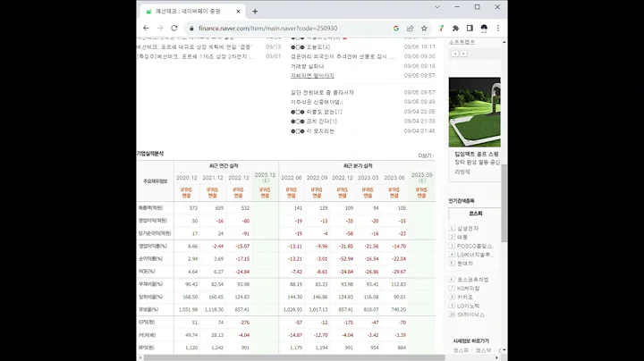The image size is (644, 361).
Task: Open post '거래량 실화냐'
Action: click(307, 66)
